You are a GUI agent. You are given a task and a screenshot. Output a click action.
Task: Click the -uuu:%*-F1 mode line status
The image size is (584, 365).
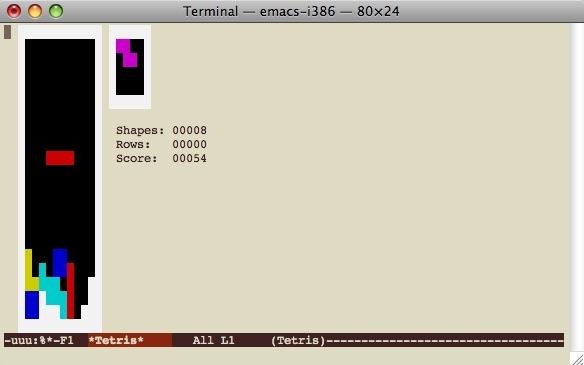tap(39, 340)
